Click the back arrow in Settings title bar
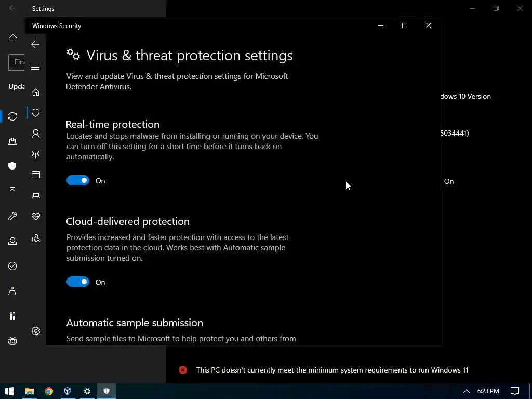The image size is (532, 399). click(x=12, y=8)
